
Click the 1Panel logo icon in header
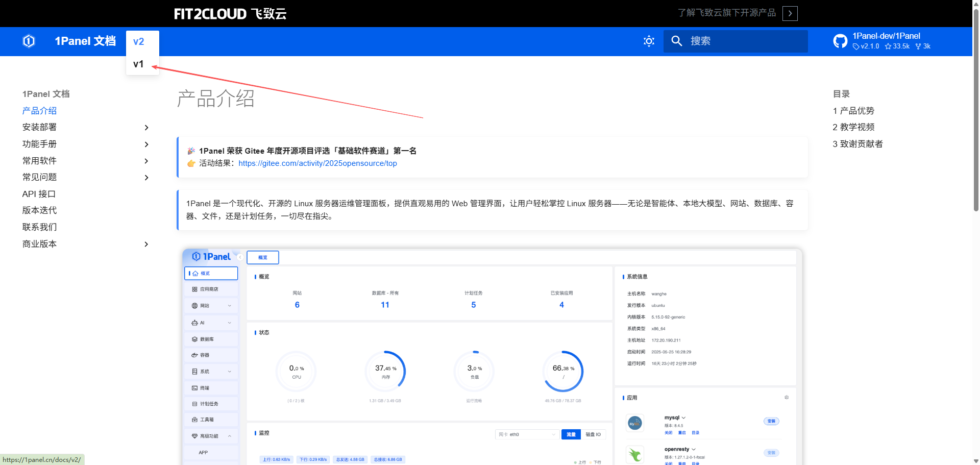coord(29,41)
